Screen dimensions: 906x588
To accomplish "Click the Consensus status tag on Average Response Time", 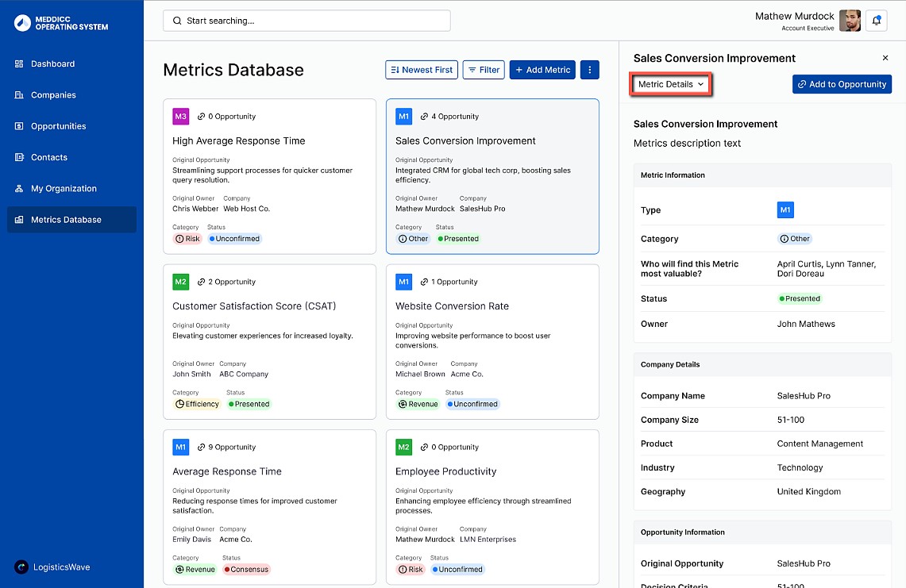I will tap(246, 569).
